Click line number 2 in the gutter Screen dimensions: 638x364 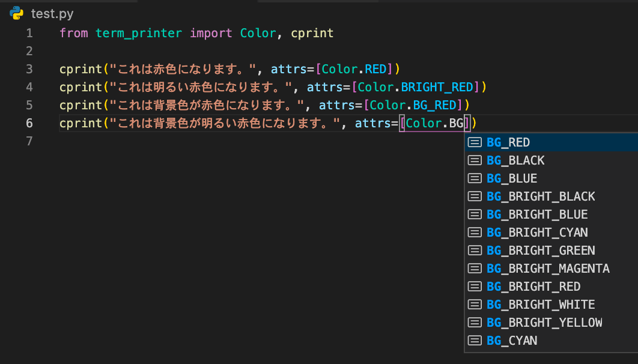29,51
